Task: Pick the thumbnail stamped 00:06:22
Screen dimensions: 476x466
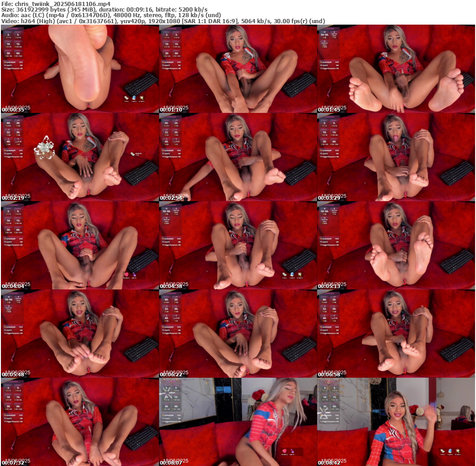Action: tap(238, 334)
